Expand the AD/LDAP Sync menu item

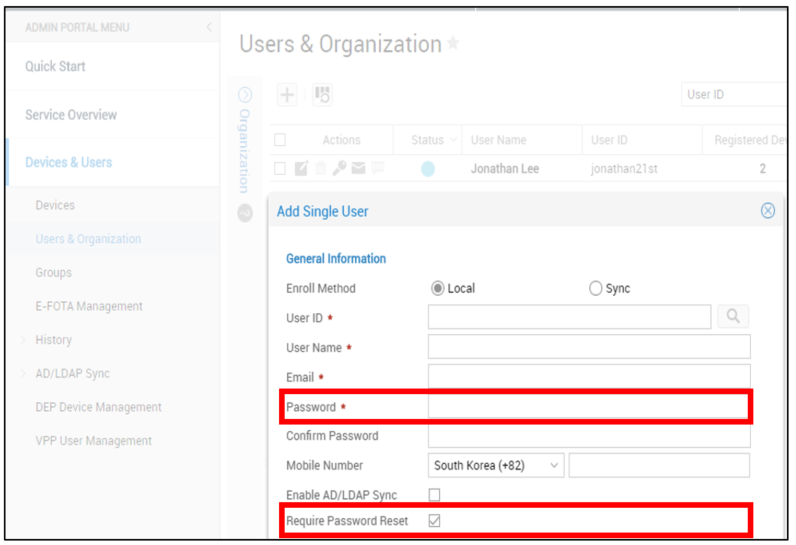[73, 373]
